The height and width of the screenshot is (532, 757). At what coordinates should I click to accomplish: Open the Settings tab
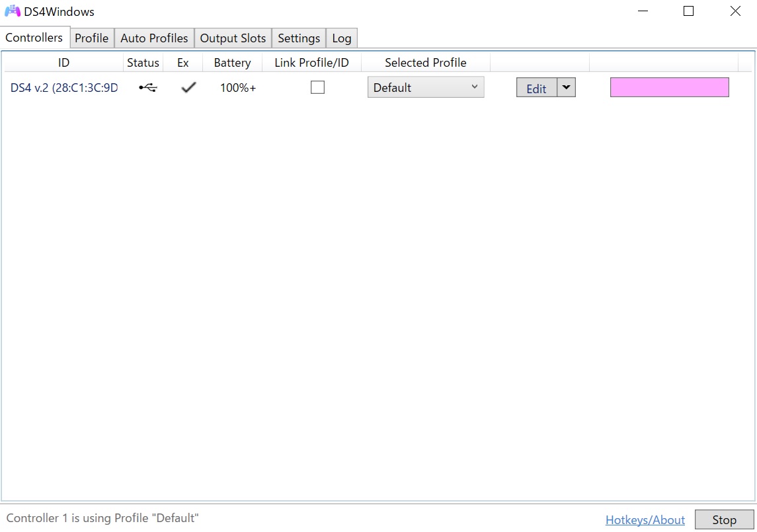point(299,38)
